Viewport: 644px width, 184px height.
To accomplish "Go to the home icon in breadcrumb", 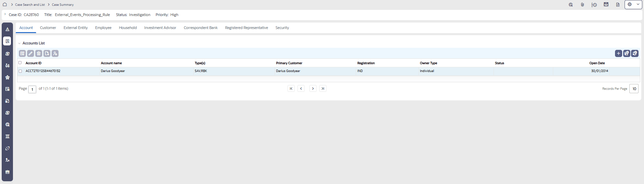I will point(5,4).
